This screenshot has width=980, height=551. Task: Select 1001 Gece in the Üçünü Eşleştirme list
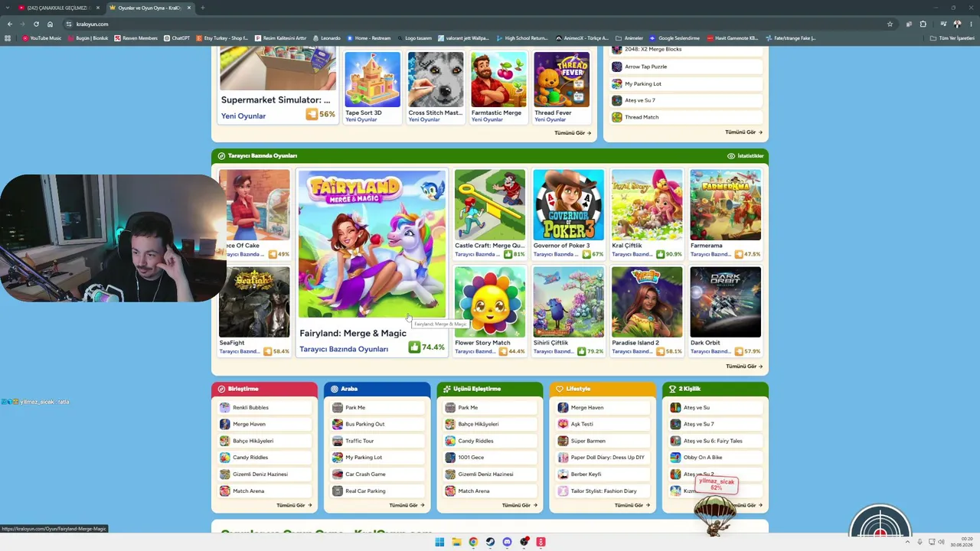[490, 458]
